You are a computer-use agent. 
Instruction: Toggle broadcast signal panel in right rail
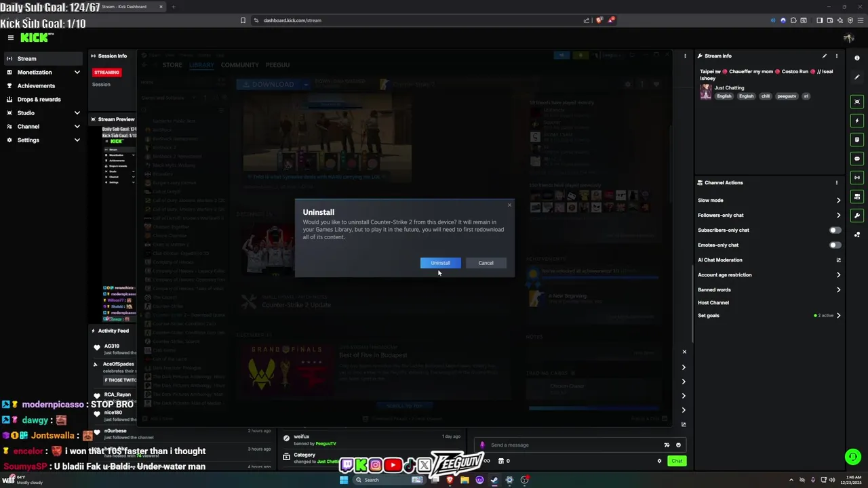pyautogui.click(x=857, y=178)
